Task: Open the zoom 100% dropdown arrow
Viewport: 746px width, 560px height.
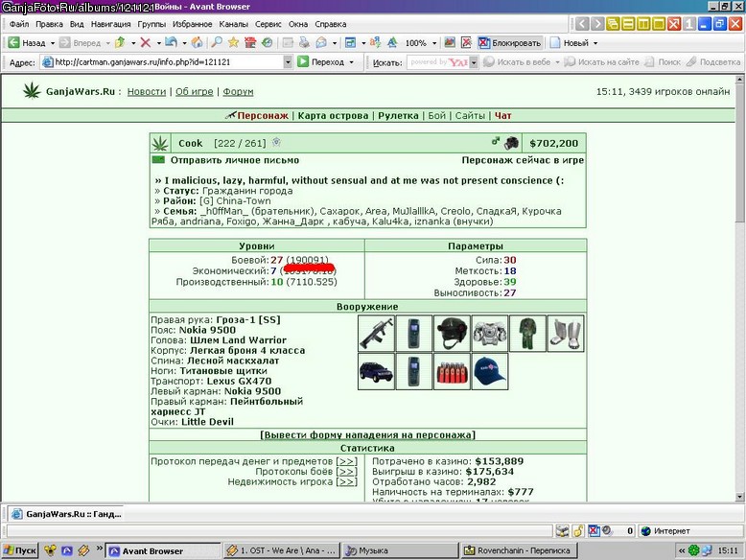Action: click(x=434, y=43)
